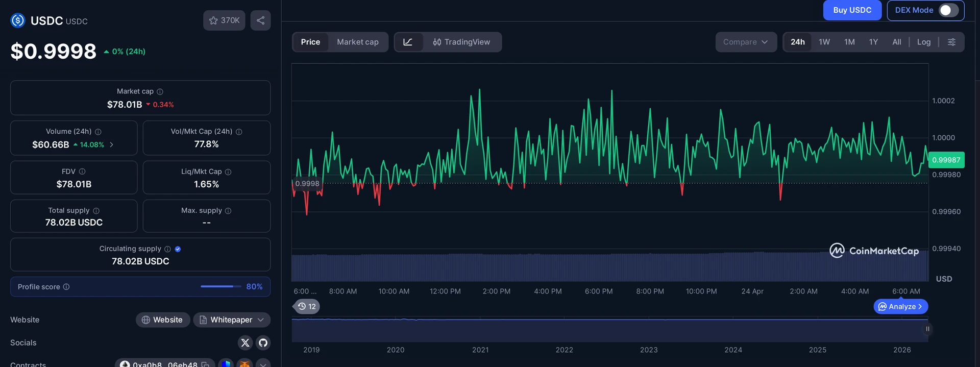Click the 0.9998 opening price label

coord(307,184)
